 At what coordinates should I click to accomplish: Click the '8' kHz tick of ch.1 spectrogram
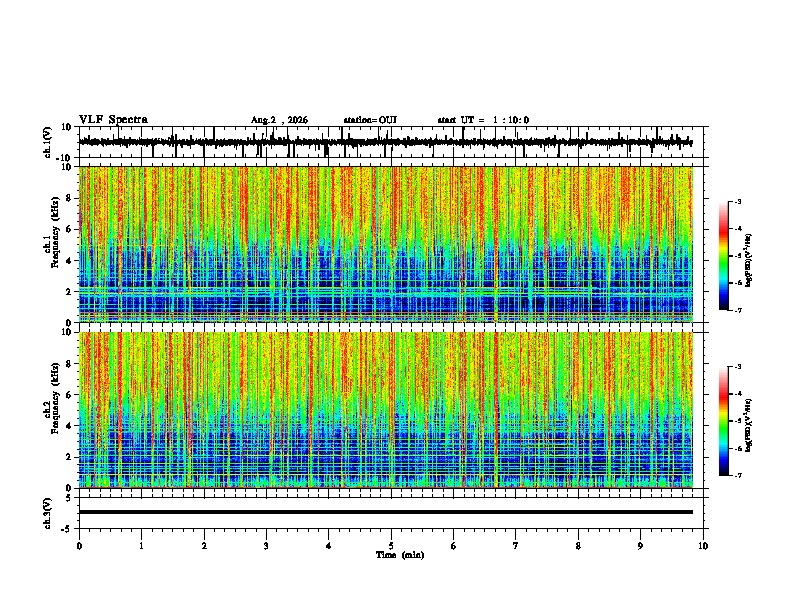point(69,198)
